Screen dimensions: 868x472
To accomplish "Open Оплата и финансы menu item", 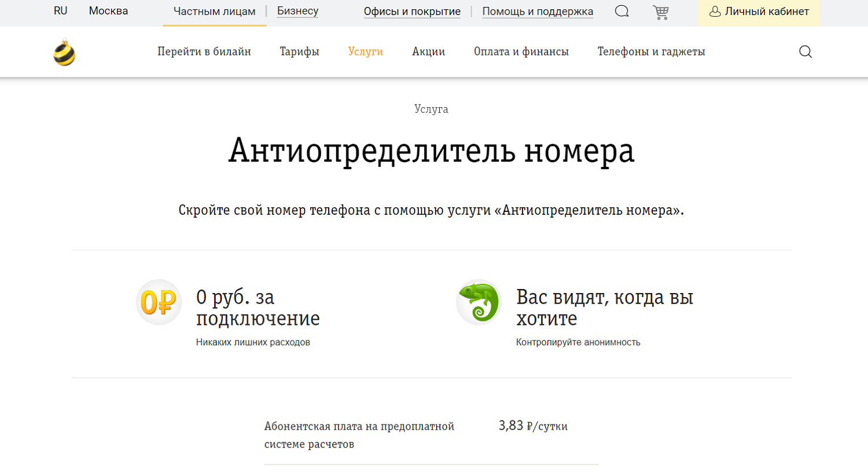I will 521,52.
